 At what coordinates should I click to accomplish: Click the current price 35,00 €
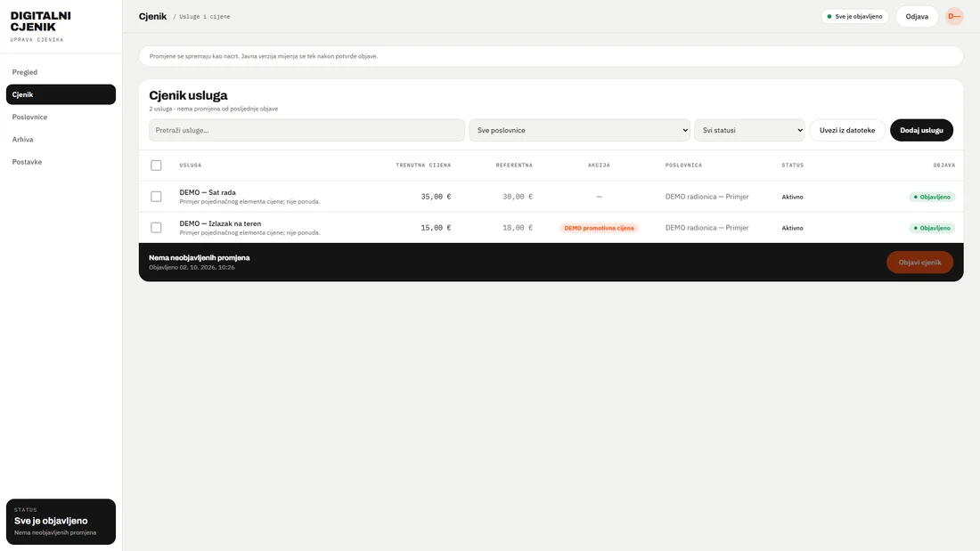tap(436, 197)
